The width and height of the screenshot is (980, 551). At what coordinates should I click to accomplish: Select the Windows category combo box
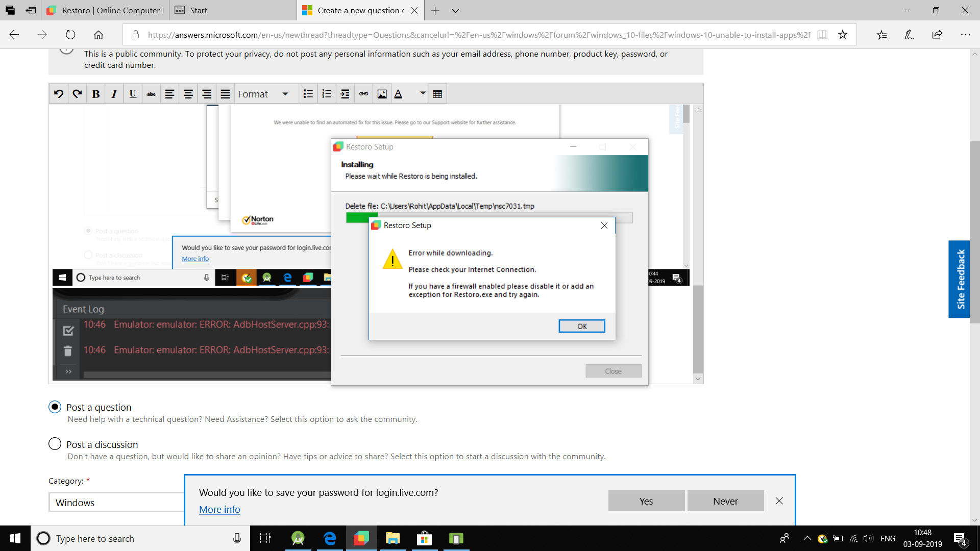pyautogui.click(x=116, y=502)
